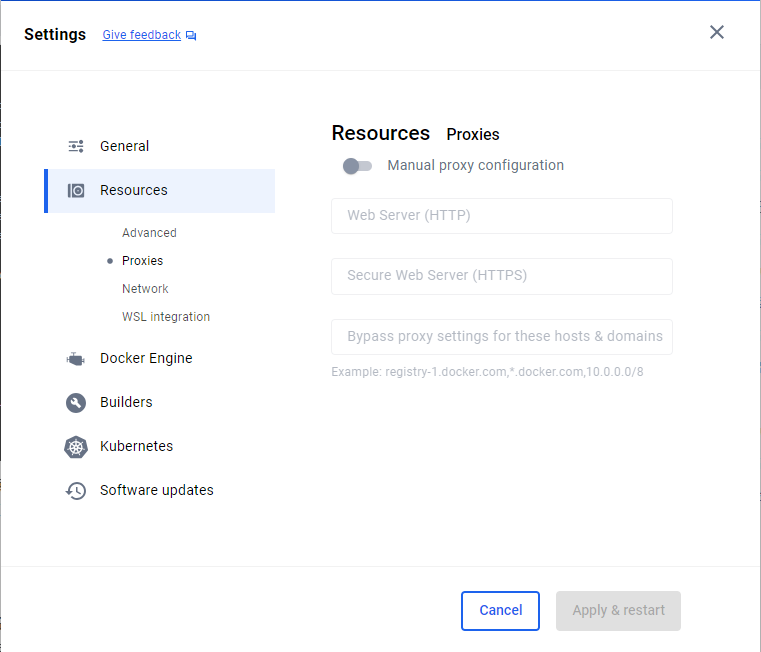Click the Resources disk icon
Screen dimensions: 761x652
click(x=76, y=191)
